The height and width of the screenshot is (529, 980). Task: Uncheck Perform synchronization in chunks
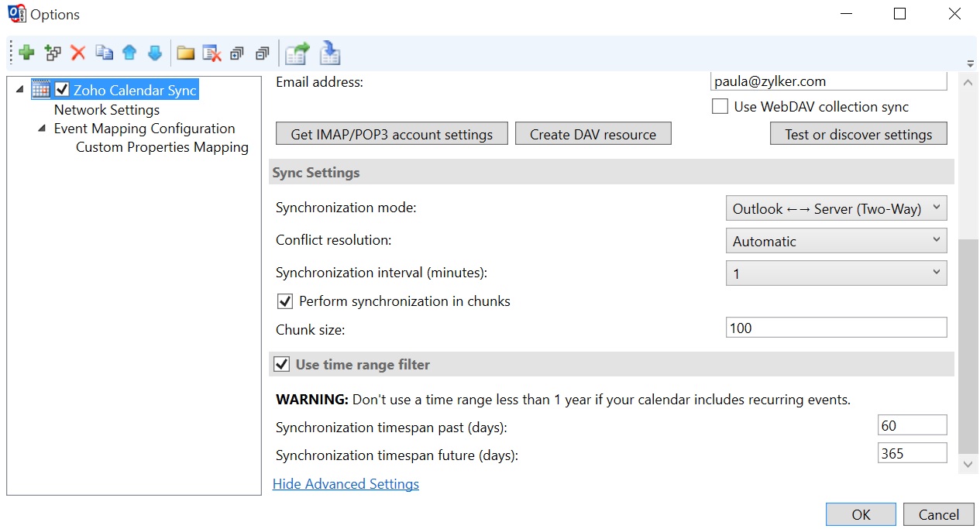[285, 301]
